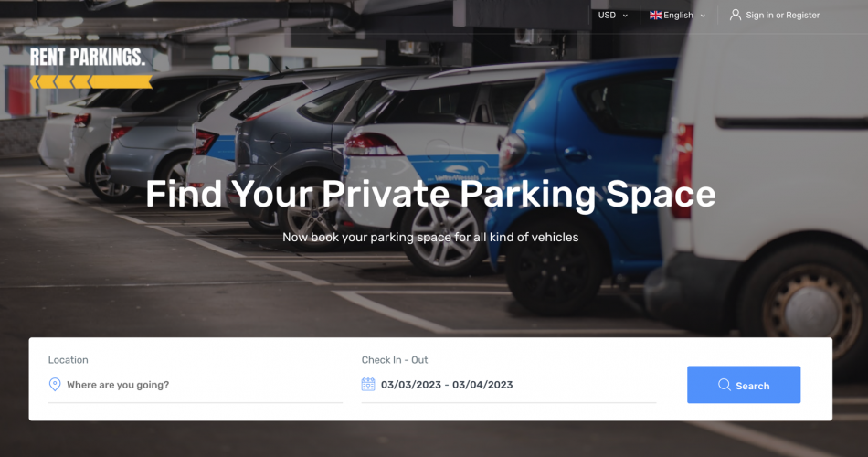Screen dimensions: 868x457
Task: Focus the 'Where are you going?' field
Action: 196,385
